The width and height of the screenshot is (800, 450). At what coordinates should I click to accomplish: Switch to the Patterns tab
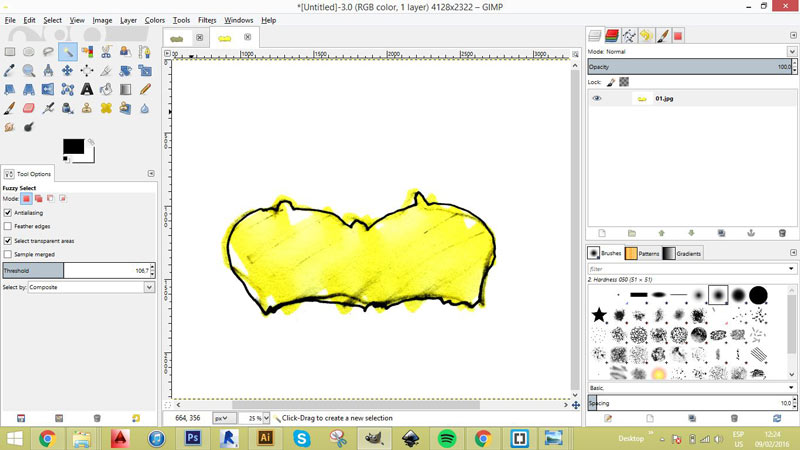pos(642,253)
